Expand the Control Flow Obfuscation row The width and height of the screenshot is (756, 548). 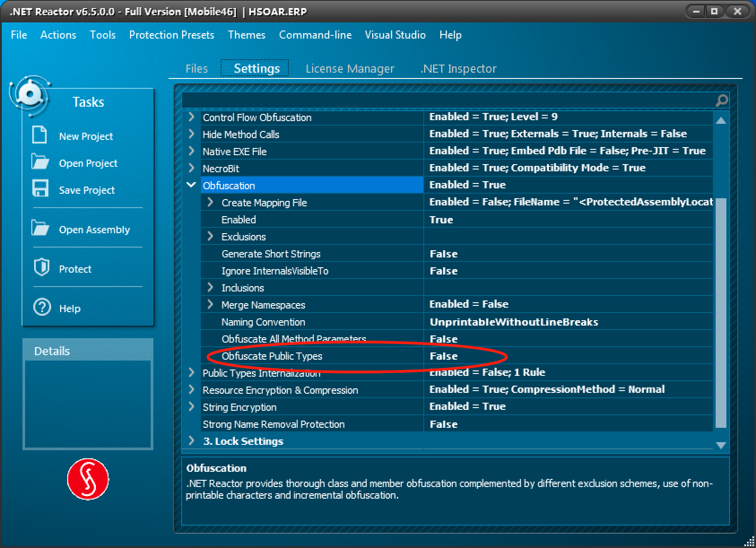tap(191, 117)
